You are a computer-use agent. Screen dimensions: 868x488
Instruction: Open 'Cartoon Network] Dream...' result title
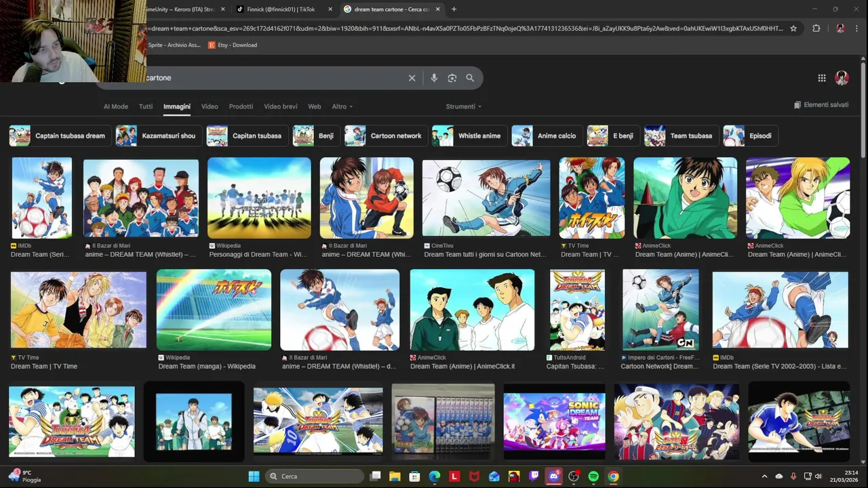(x=660, y=366)
